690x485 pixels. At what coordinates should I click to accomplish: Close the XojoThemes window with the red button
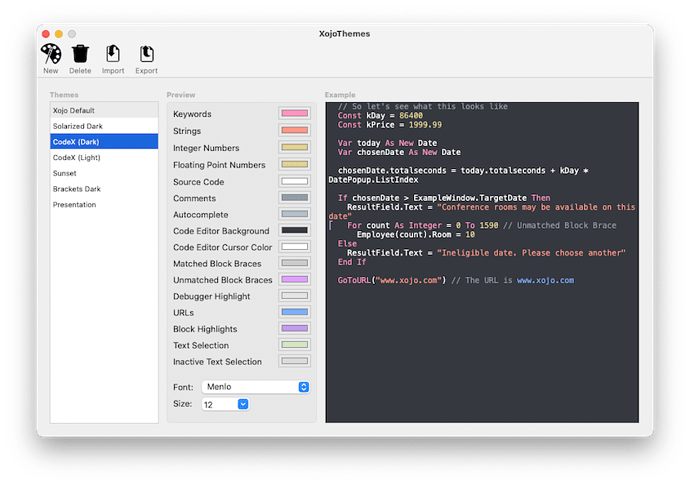[x=46, y=34]
